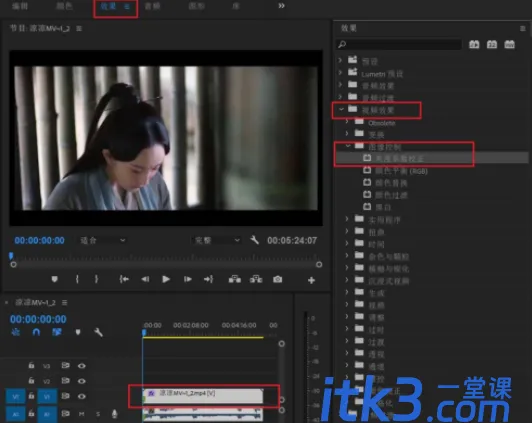Filter by YUV effects icon
Image resolution: width=532 pixels, height=423 pixels.
tap(509, 44)
